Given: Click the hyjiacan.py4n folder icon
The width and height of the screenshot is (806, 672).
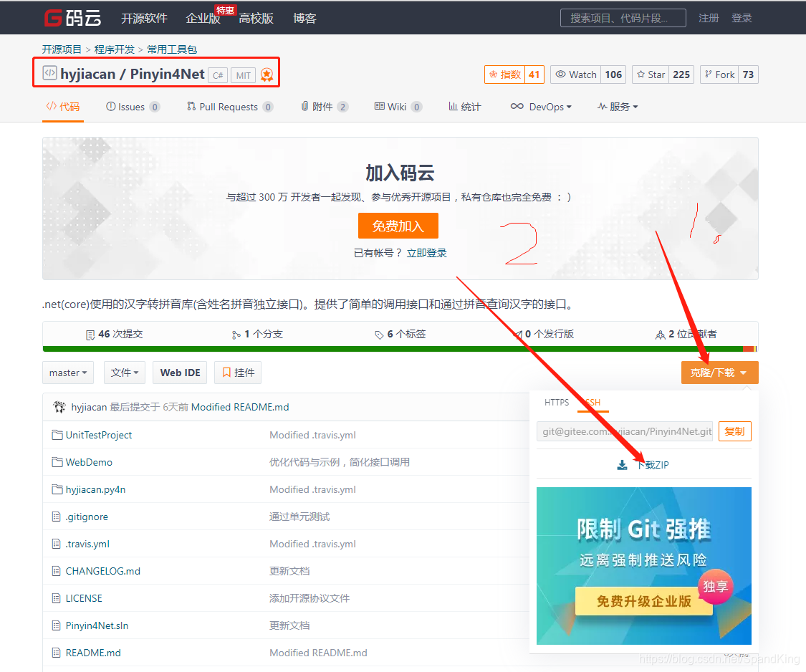Looking at the screenshot, I should point(57,489).
